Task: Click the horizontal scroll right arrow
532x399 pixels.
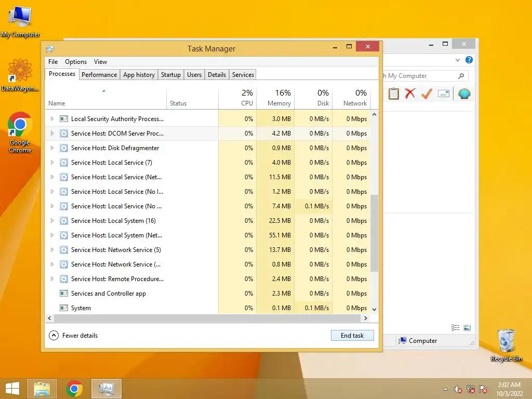Action: coord(365,318)
